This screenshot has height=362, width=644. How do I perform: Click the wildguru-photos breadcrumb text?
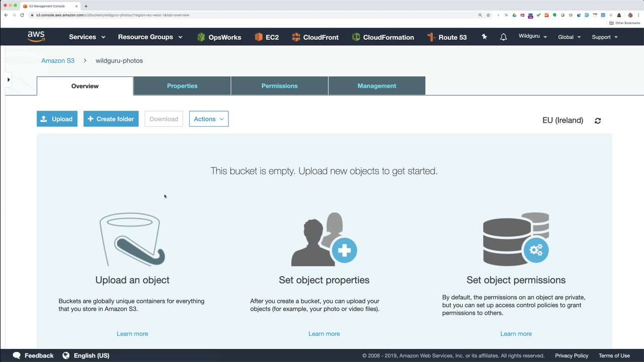tap(119, 61)
